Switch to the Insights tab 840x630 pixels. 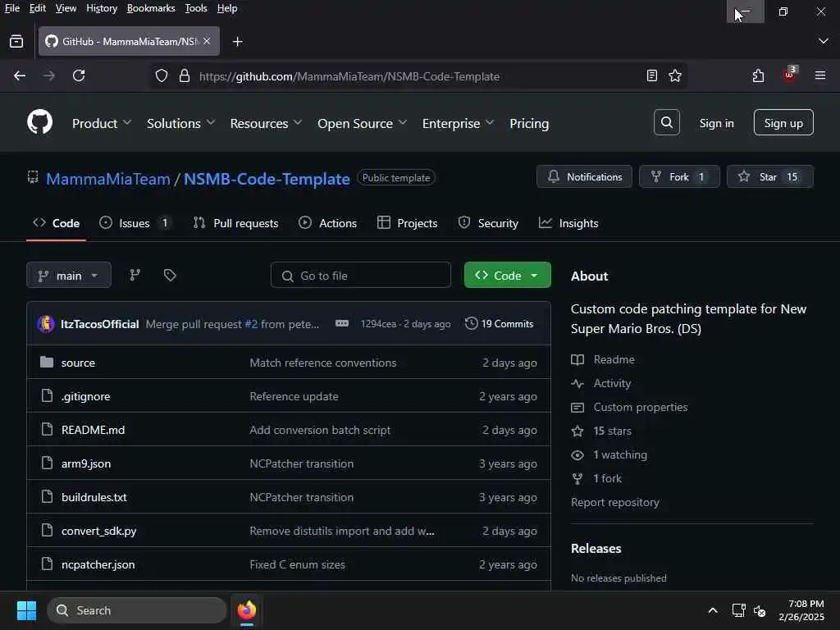pyautogui.click(x=568, y=223)
